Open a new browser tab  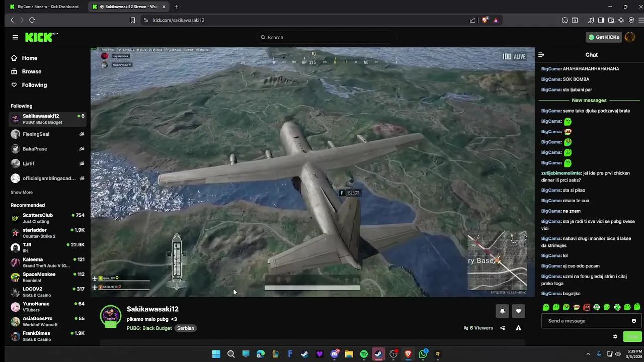pos(176,7)
